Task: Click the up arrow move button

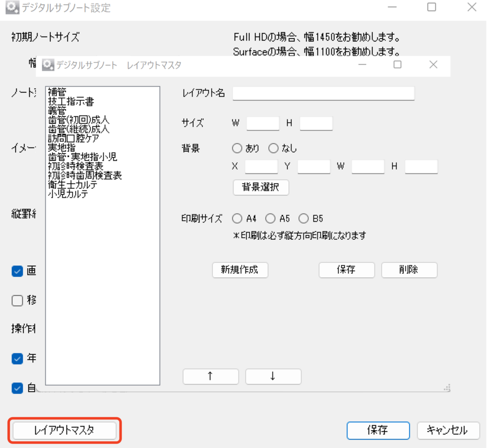Action: (210, 376)
